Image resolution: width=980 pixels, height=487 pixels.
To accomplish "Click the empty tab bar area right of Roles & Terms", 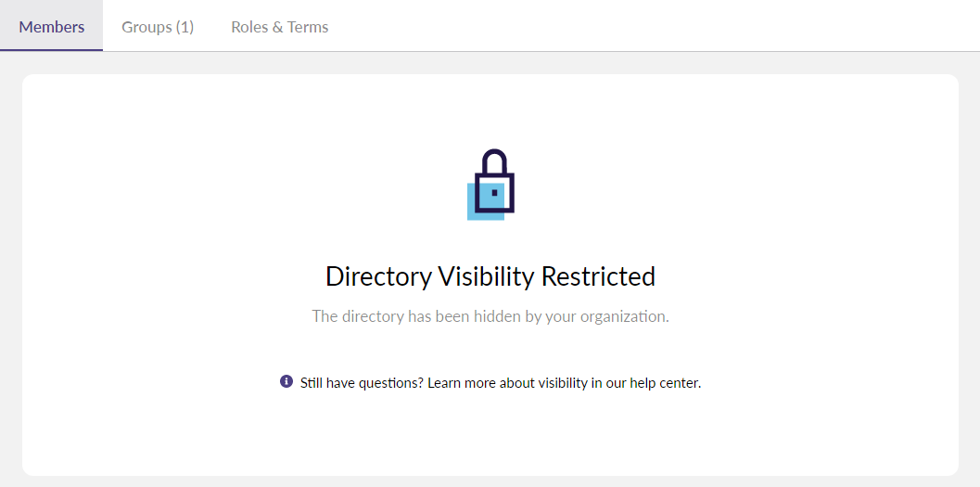I will (x=649, y=26).
